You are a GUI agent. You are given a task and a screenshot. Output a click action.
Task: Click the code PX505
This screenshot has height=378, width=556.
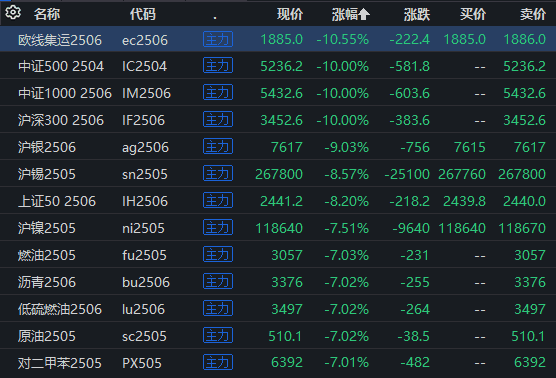click(142, 363)
